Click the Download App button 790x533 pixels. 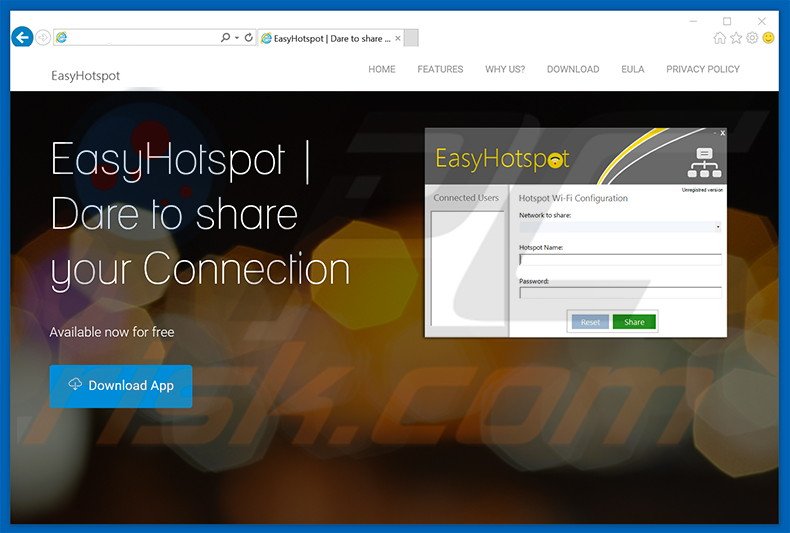click(121, 386)
